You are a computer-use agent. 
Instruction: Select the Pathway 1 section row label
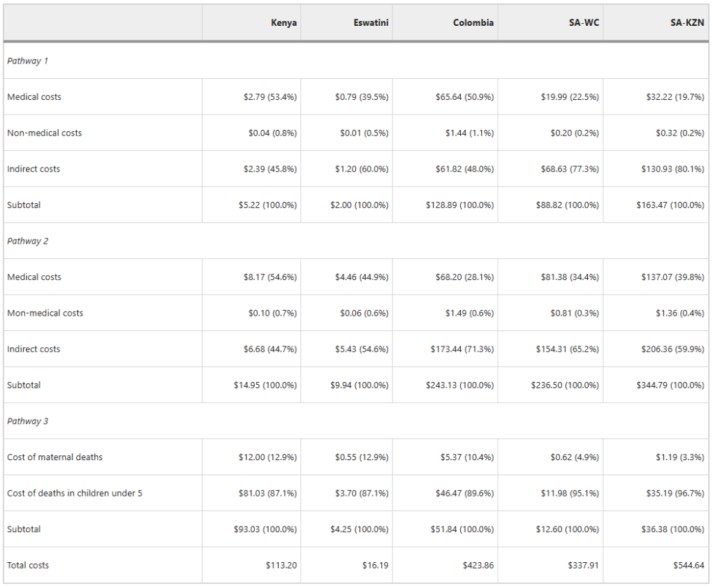point(28,61)
